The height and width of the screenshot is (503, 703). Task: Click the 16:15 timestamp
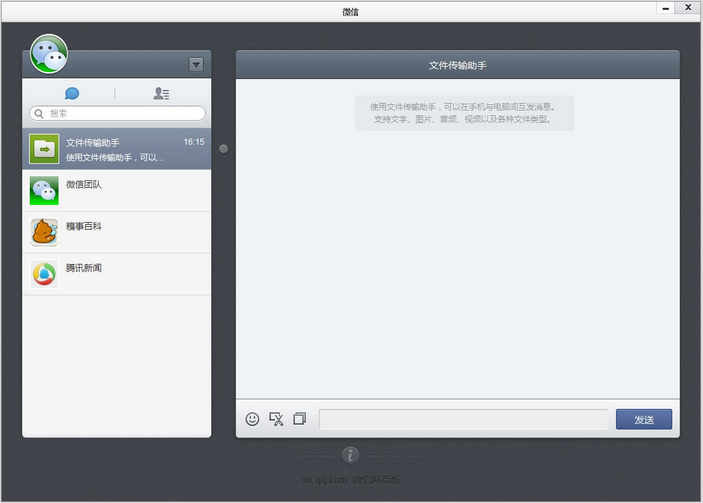(x=194, y=142)
